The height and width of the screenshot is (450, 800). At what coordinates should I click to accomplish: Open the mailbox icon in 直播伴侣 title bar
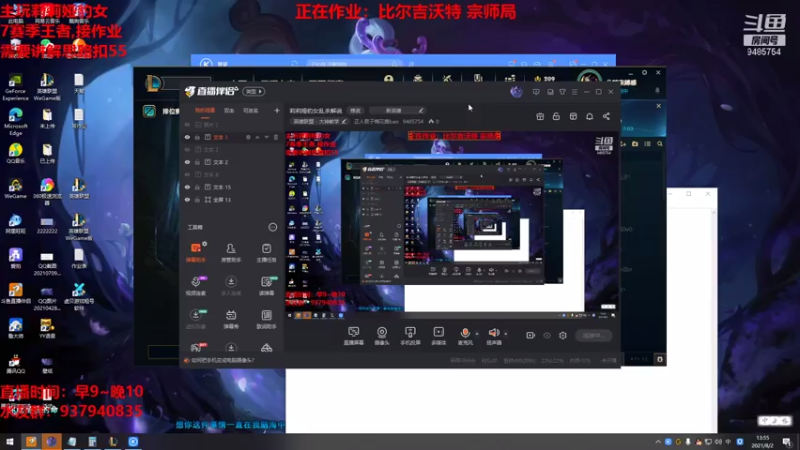pyautogui.click(x=550, y=92)
